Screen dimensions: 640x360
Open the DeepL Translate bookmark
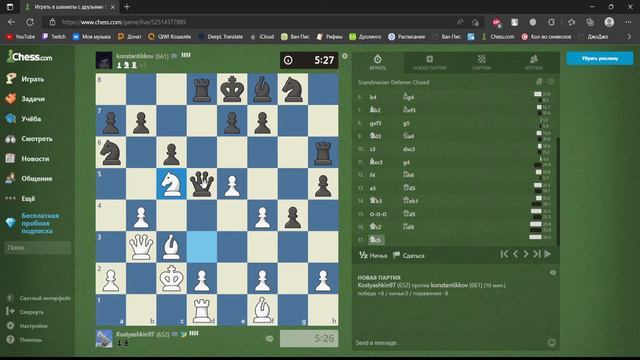click(220, 37)
